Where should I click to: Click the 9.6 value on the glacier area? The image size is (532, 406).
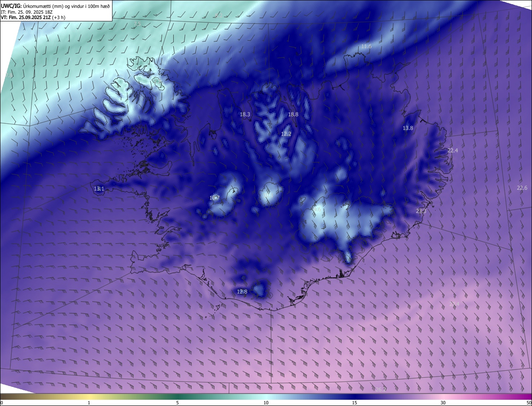coord(317,210)
